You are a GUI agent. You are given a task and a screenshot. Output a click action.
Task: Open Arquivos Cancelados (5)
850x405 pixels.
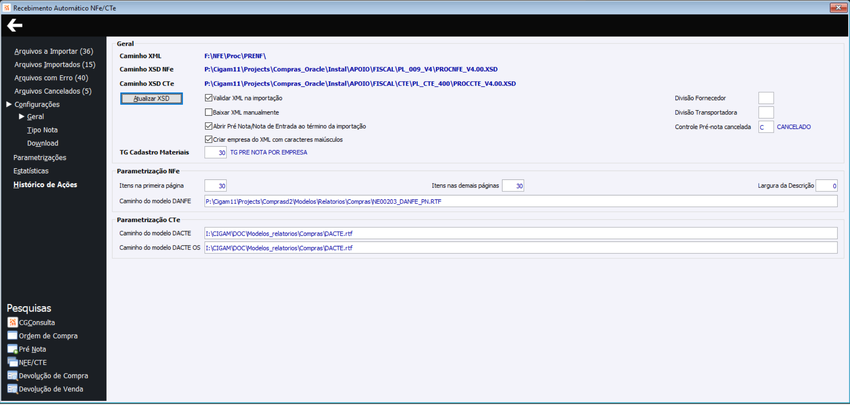(x=53, y=91)
